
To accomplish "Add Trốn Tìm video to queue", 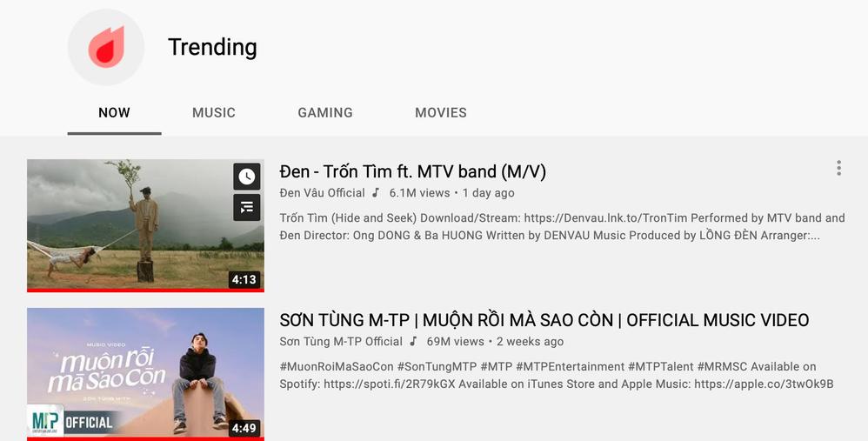I will [247, 207].
